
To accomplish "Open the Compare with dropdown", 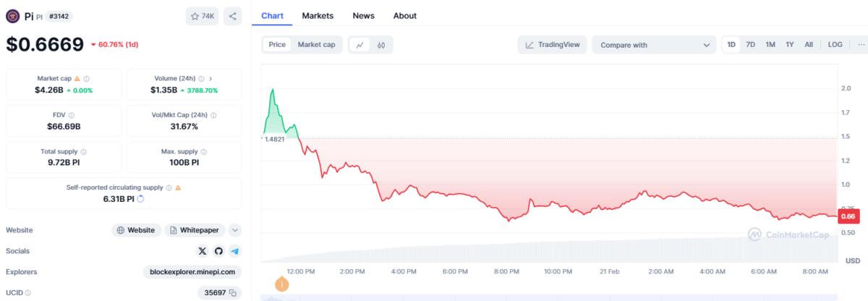I will pos(654,45).
